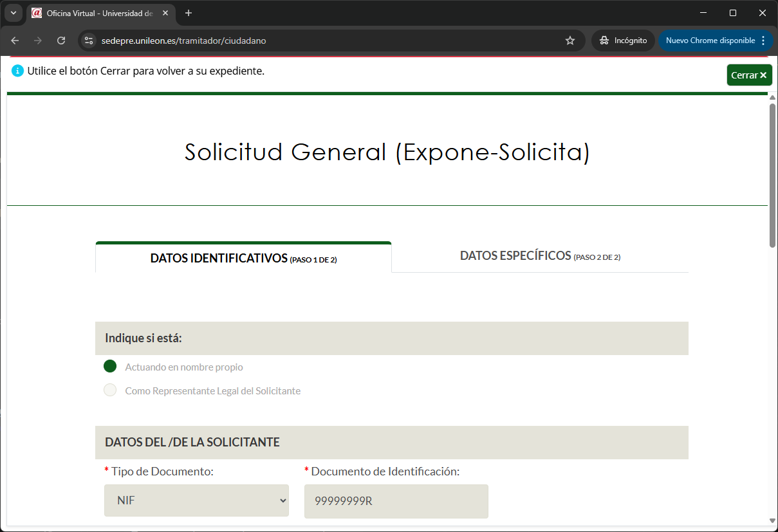Click DATOS DEL /DE LA SOLICITANTE header
Viewport: 778px width, 532px height.
pyautogui.click(x=192, y=443)
